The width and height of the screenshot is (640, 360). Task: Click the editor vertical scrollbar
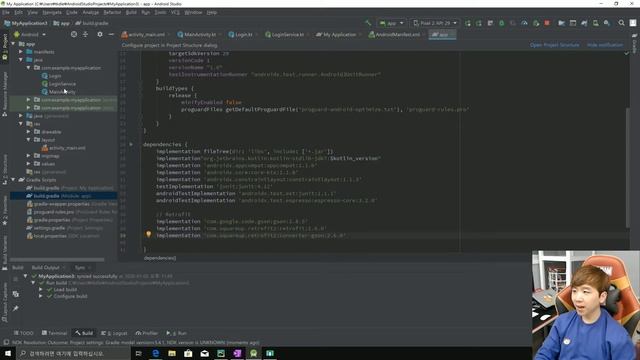[x=628, y=168]
